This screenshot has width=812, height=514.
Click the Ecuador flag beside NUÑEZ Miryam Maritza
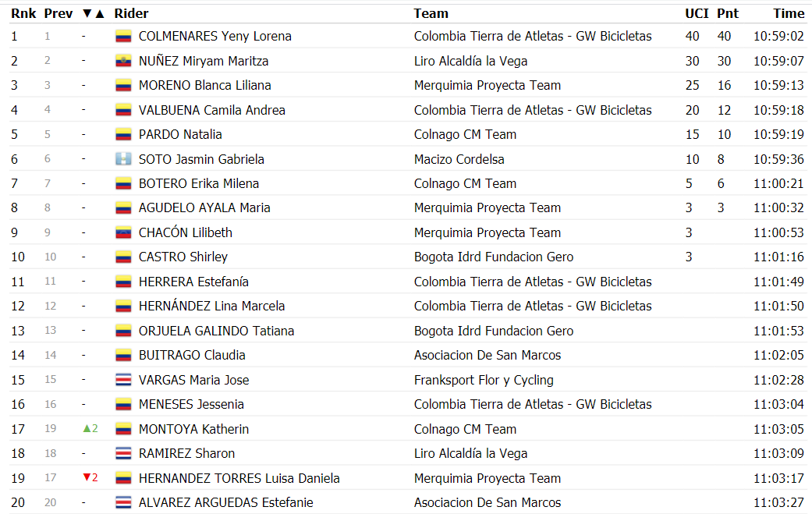[x=123, y=61]
